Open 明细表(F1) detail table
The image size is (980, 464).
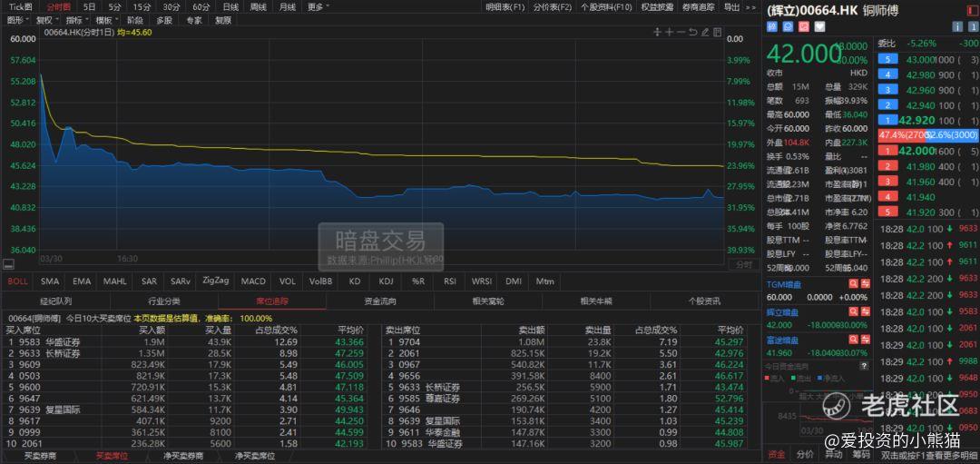(x=505, y=7)
